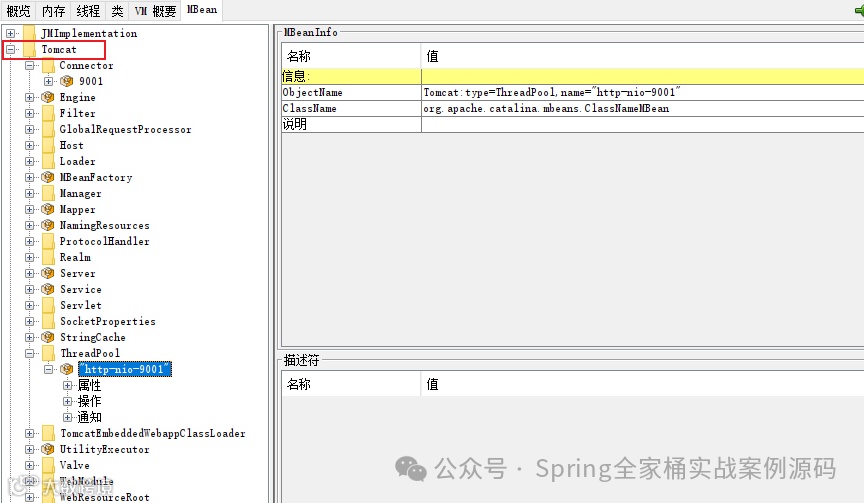Click the green connection indicator icon
This screenshot has height=503, width=864.
[x=859, y=10]
